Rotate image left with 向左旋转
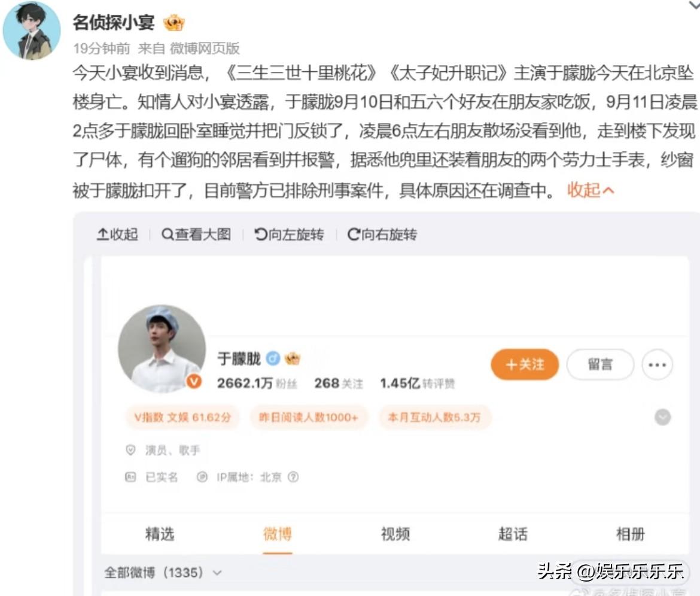Screen dimensions: 700x596 290,235
